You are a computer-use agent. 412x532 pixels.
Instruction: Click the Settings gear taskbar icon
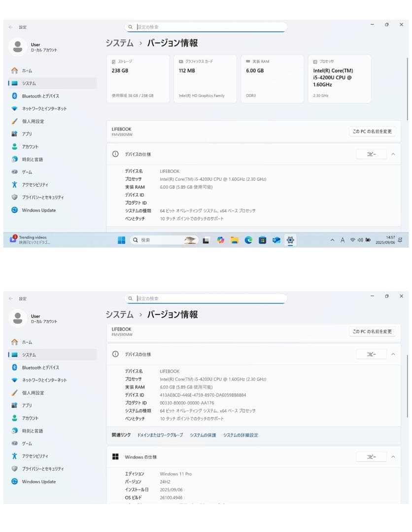290,240
